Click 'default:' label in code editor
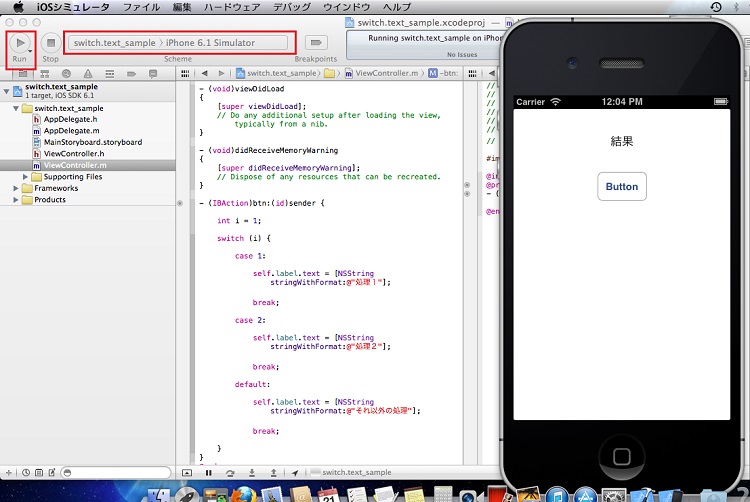This screenshot has height=502, width=750. [252, 384]
